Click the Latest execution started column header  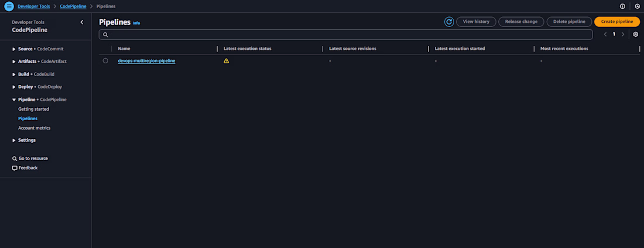460,49
